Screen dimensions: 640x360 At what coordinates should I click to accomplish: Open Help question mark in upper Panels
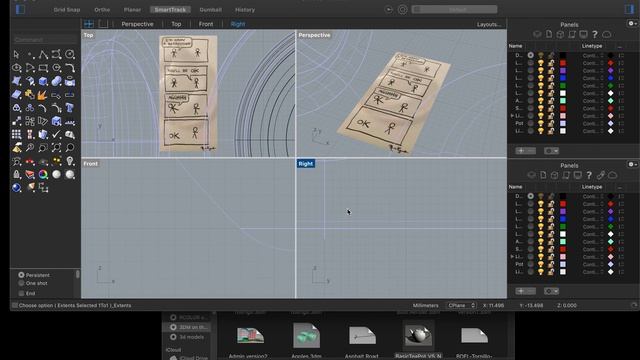pos(595,34)
